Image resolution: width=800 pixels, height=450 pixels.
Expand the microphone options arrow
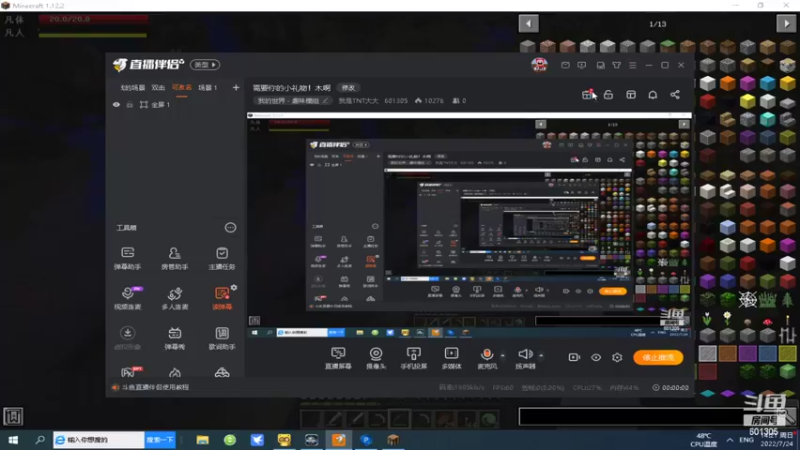[x=503, y=355]
